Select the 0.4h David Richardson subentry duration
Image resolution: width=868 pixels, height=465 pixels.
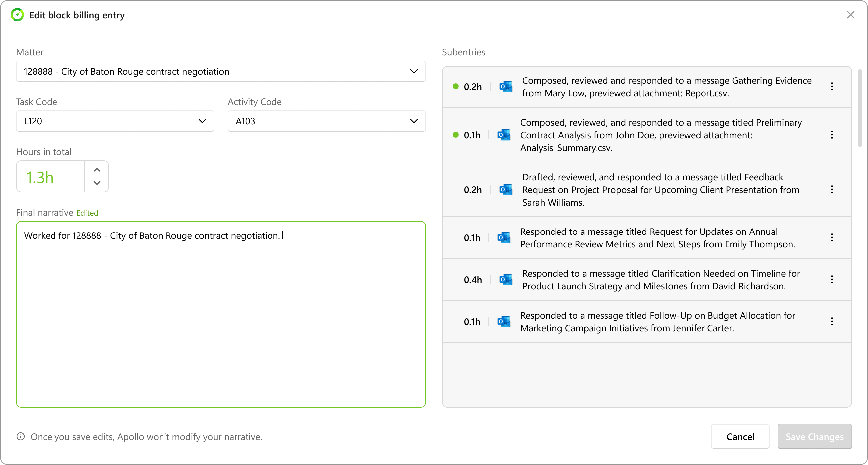[473, 280]
